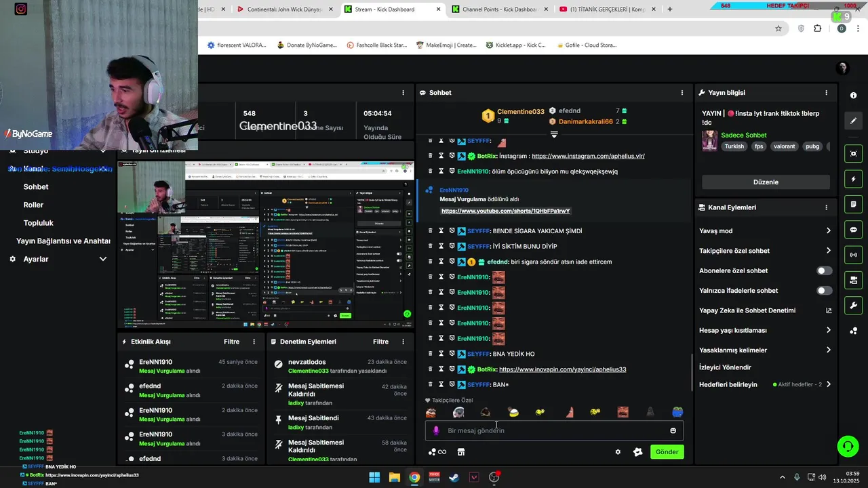868x488 pixels.
Task: Open Yayın bilgisi three-dot menu
Action: coord(826,93)
